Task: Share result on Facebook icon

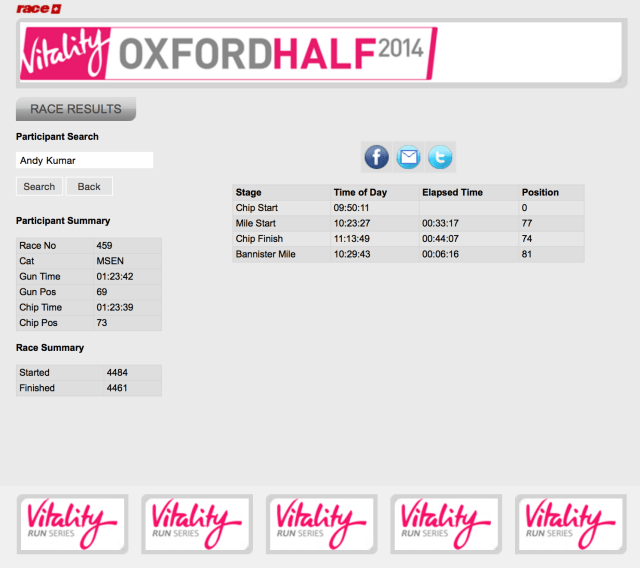Action: point(376,157)
